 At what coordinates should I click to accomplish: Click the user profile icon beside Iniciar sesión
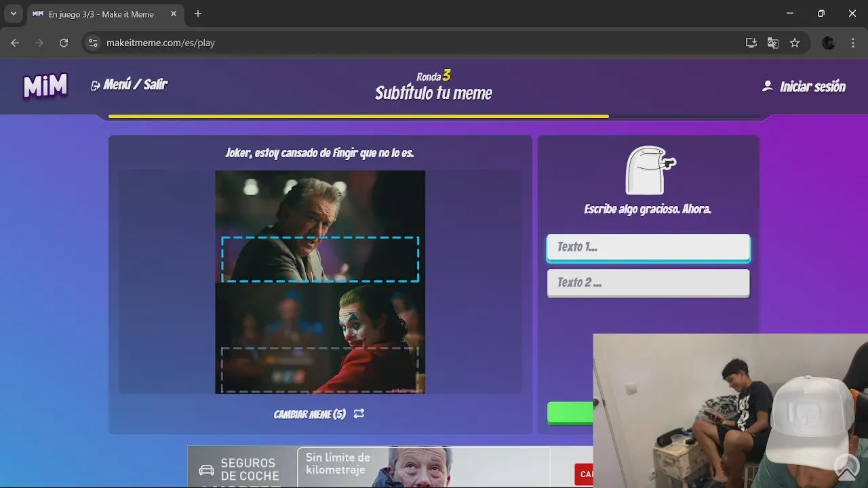pyautogui.click(x=767, y=86)
